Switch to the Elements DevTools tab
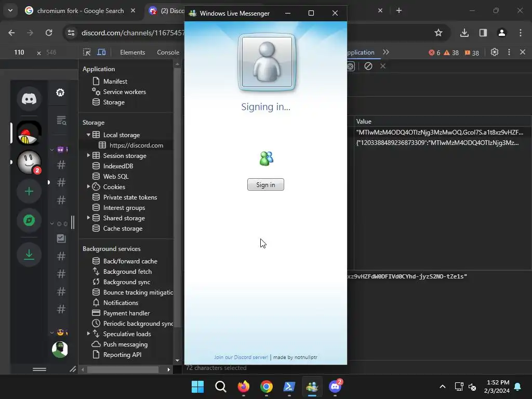Image resolution: width=532 pixels, height=399 pixels. (x=132, y=52)
